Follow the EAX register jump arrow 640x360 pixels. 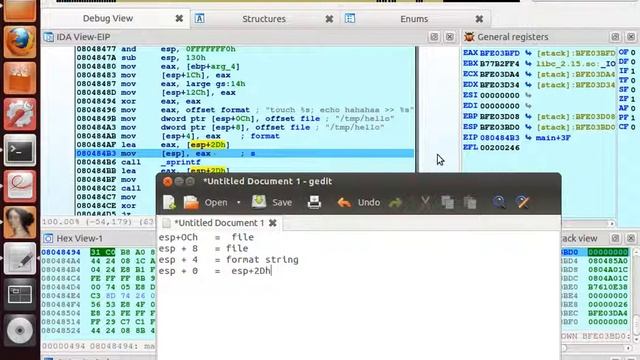tap(528, 53)
